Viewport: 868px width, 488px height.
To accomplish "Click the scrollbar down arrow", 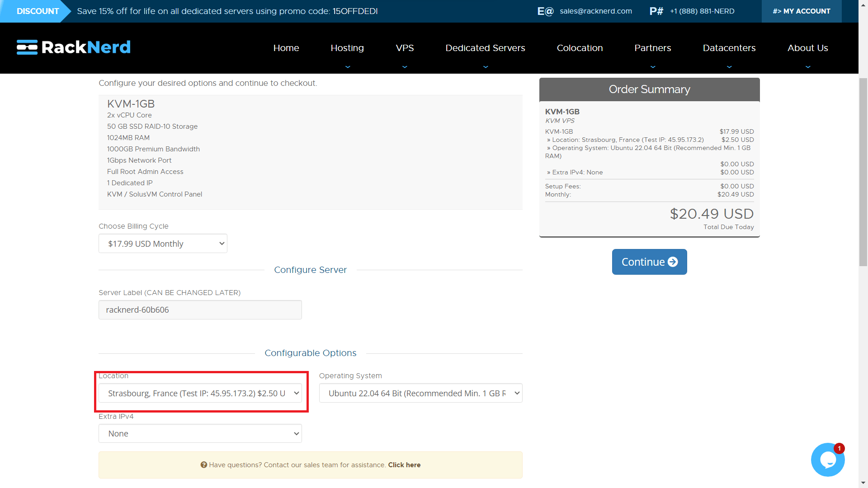I will (x=863, y=484).
